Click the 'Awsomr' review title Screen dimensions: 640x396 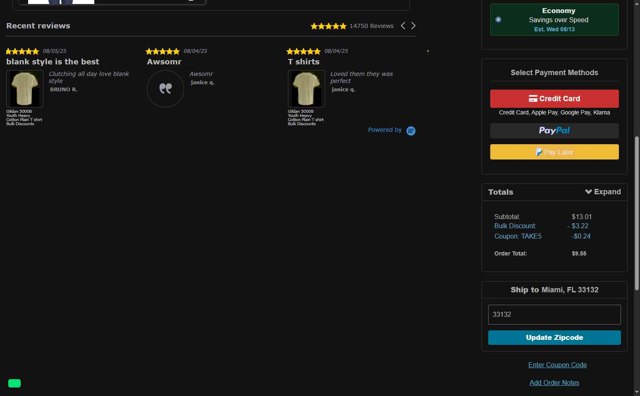(x=164, y=62)
